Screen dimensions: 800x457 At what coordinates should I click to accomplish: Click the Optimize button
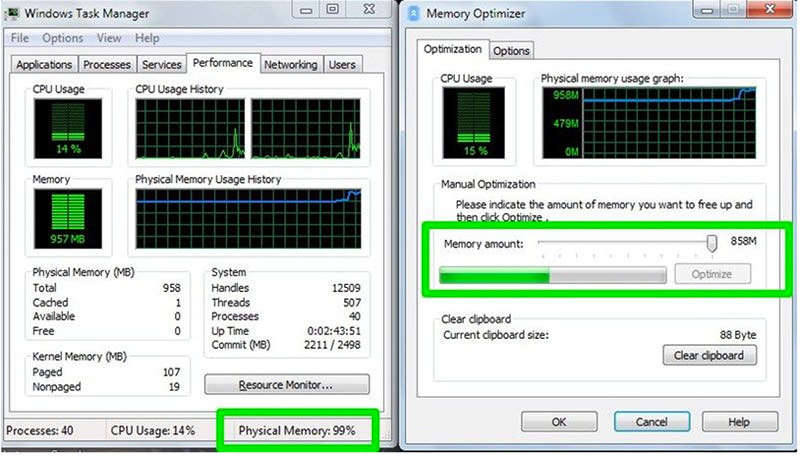[x=712, y=274]
